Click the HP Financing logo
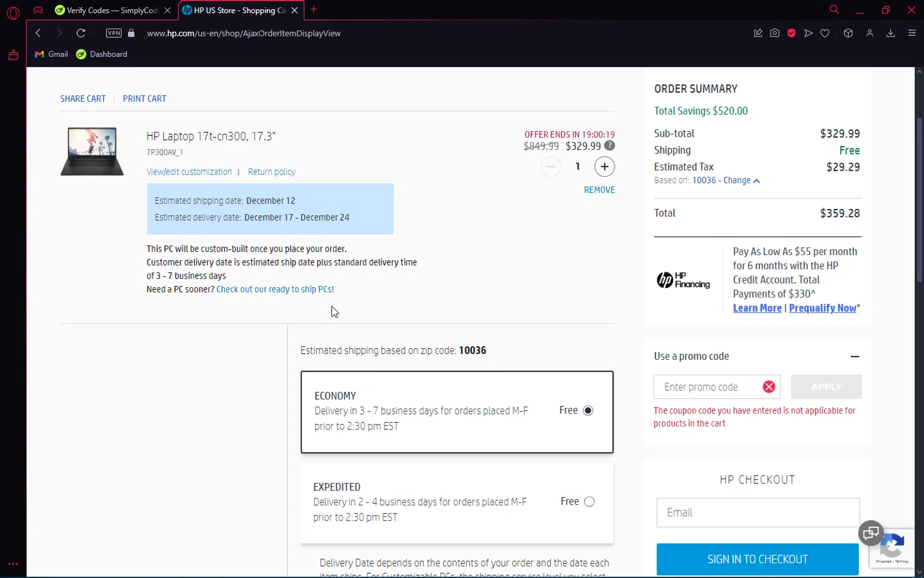The height and width of the screenshot is (578, 924). point(683,280)
